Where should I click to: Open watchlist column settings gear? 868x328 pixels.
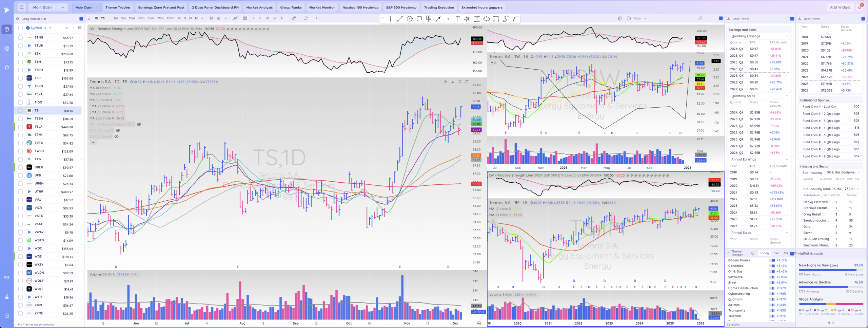(x=80, y=28)
